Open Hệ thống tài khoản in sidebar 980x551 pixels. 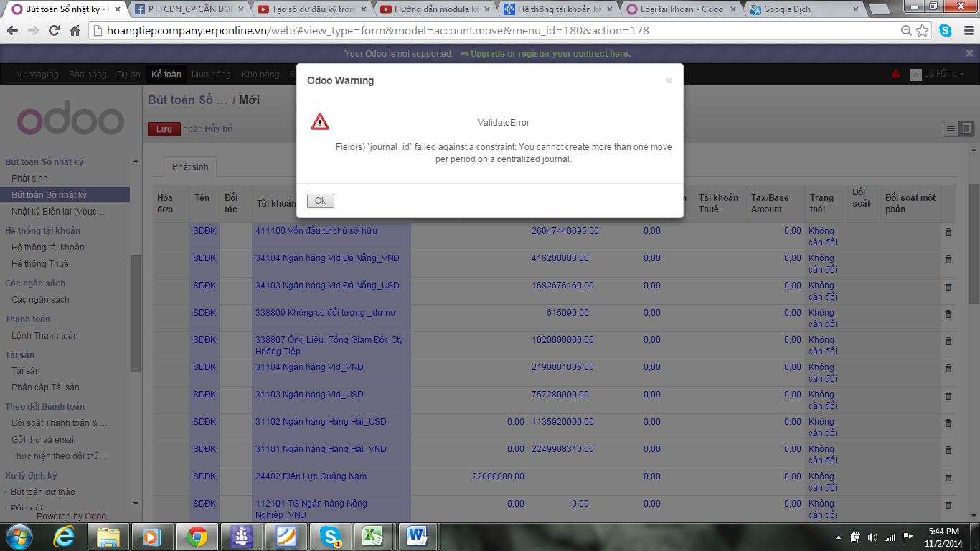coord(48,247)
